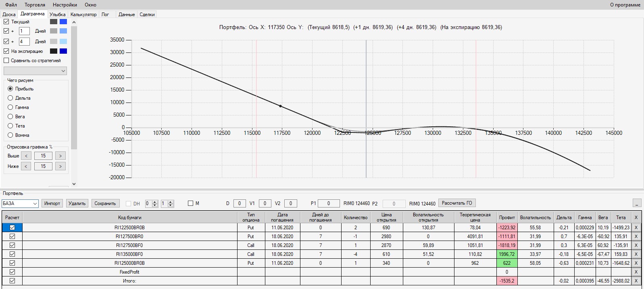Open the Торговля menu
This screenshot has height=289, width=644.
click(35, 5)
